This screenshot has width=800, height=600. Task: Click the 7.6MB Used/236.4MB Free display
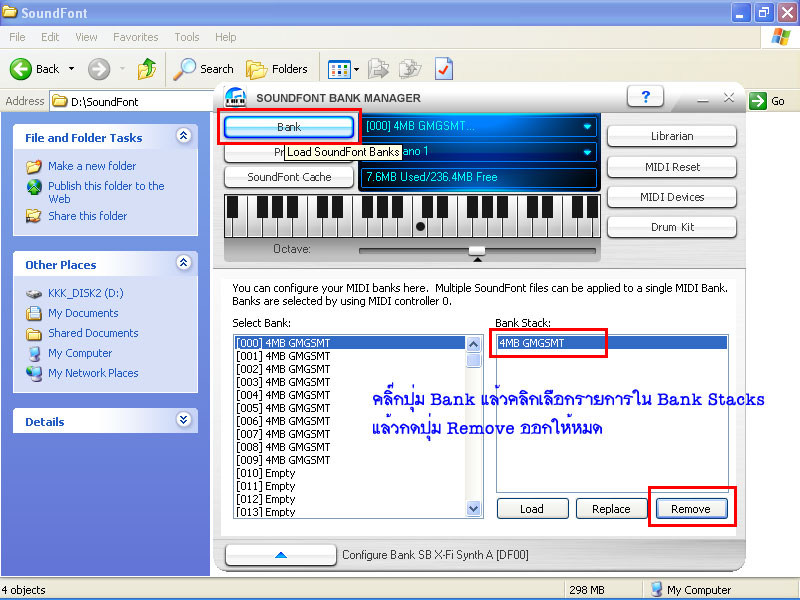479,177
